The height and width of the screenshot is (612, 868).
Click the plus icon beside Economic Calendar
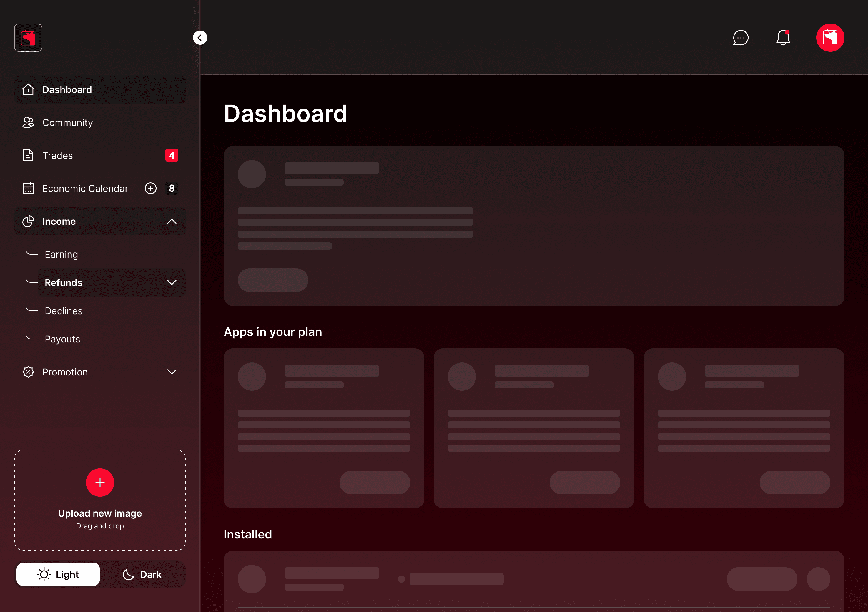(150, 188)
